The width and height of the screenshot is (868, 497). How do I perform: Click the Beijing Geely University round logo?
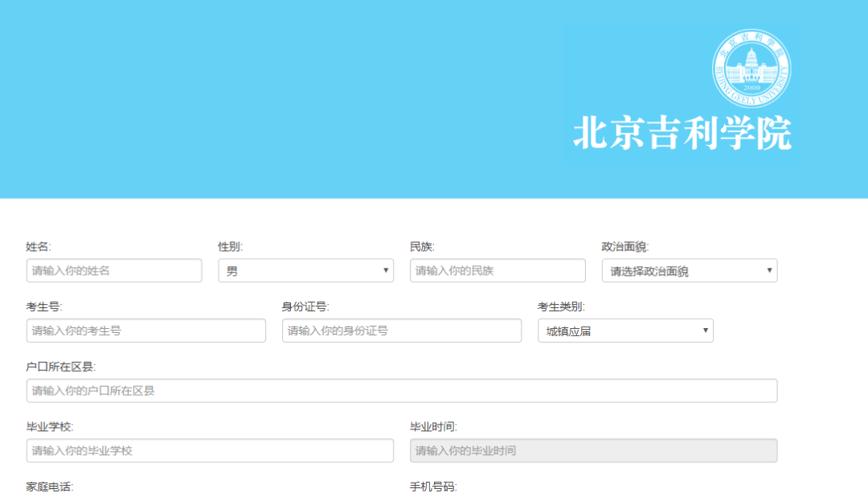[751, 68]
